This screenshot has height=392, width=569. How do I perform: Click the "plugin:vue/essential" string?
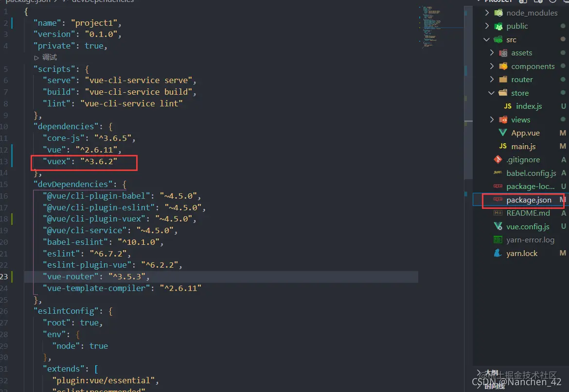click(x=103, y=380)
